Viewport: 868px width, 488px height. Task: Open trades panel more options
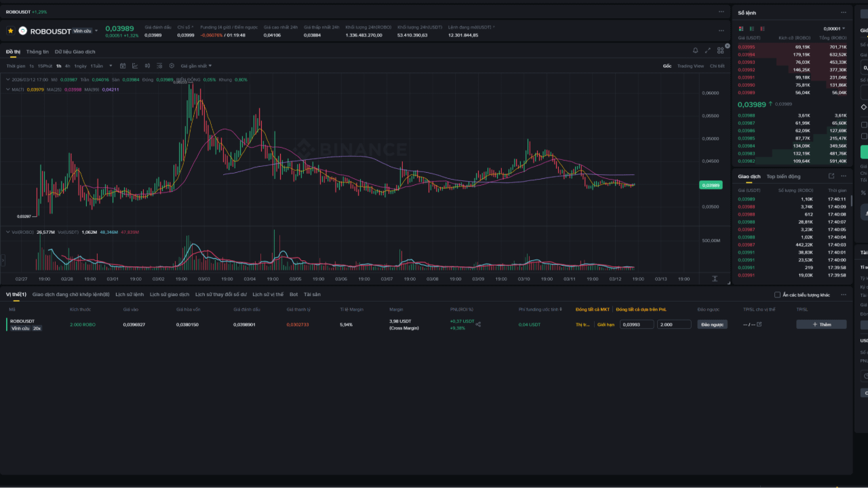click(844, 176)
